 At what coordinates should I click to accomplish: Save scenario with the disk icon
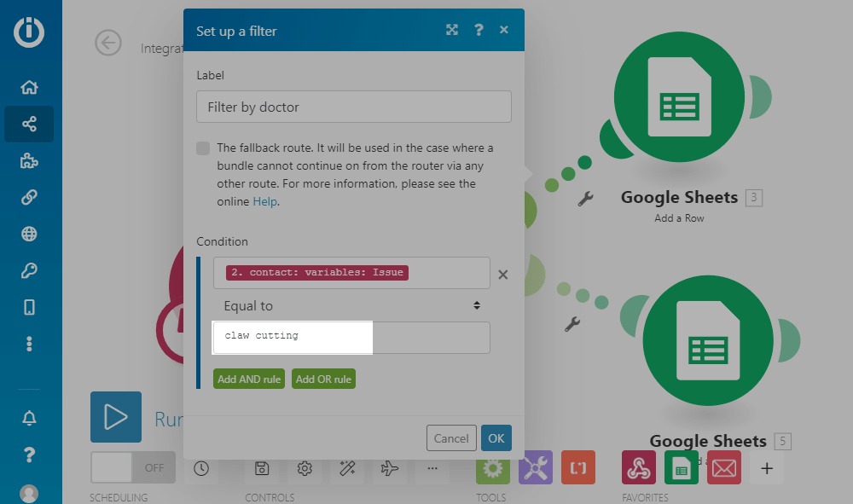tap(262, 468)
